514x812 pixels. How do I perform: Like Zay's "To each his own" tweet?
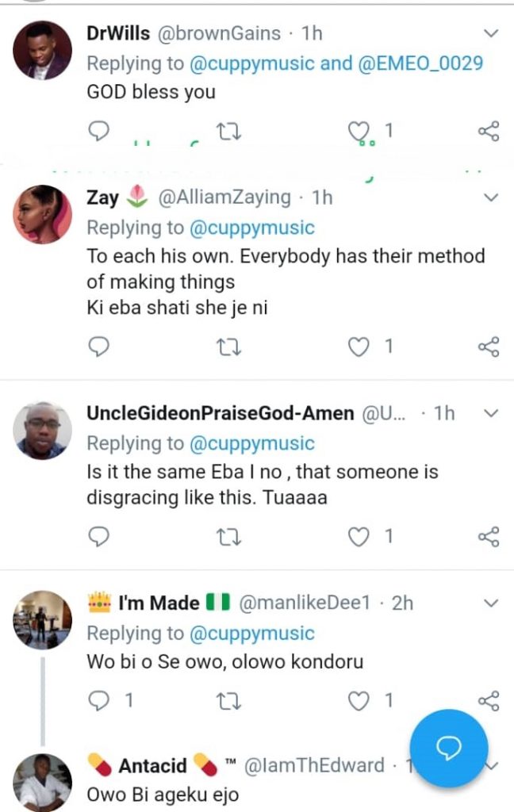361,347
